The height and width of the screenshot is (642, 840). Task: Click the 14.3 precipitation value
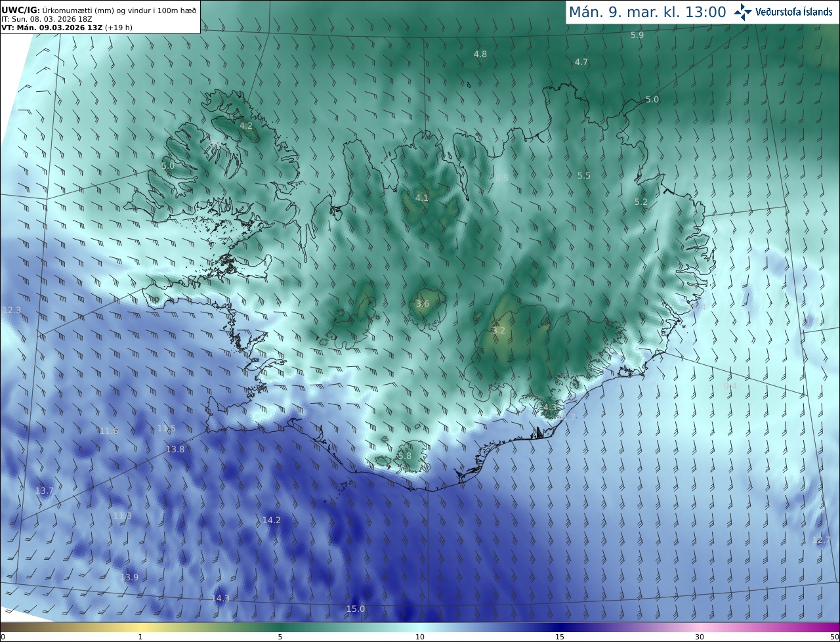pos(220,598)
